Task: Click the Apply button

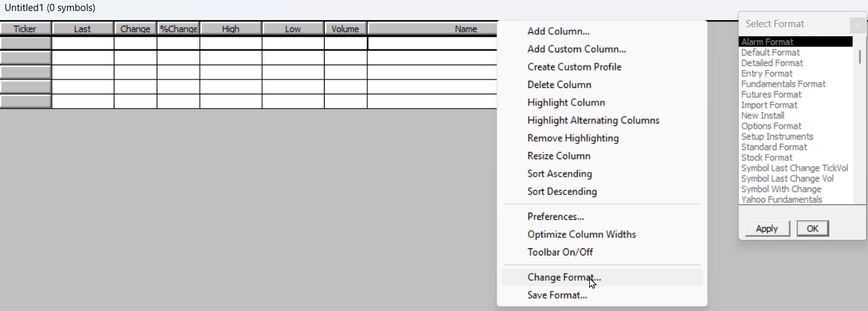Action: pyautogui.click(x=766, y=228)
